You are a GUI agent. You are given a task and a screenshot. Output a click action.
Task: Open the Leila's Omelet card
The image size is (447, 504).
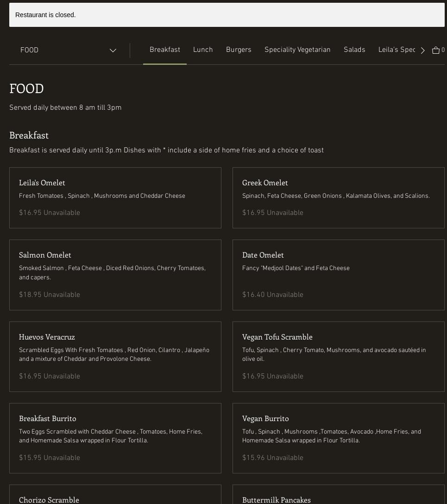[x=115, y=198]
